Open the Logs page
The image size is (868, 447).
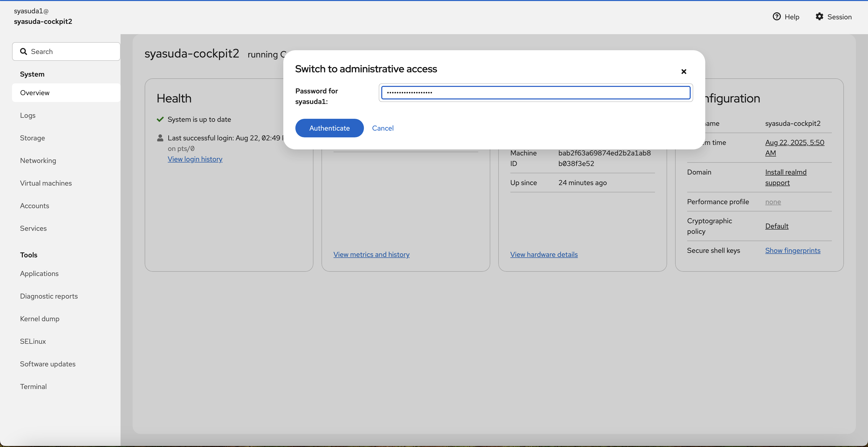pos(28,115)
